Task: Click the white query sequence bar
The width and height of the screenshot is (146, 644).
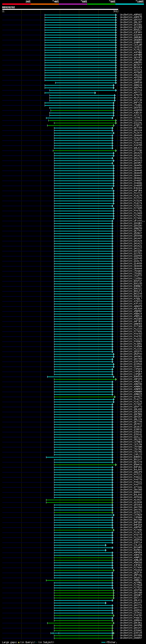Action: [60, 9]
